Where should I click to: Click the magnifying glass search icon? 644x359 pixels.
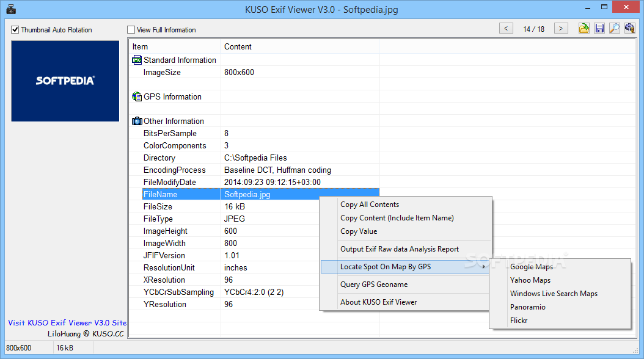click(x=615, y=28)
